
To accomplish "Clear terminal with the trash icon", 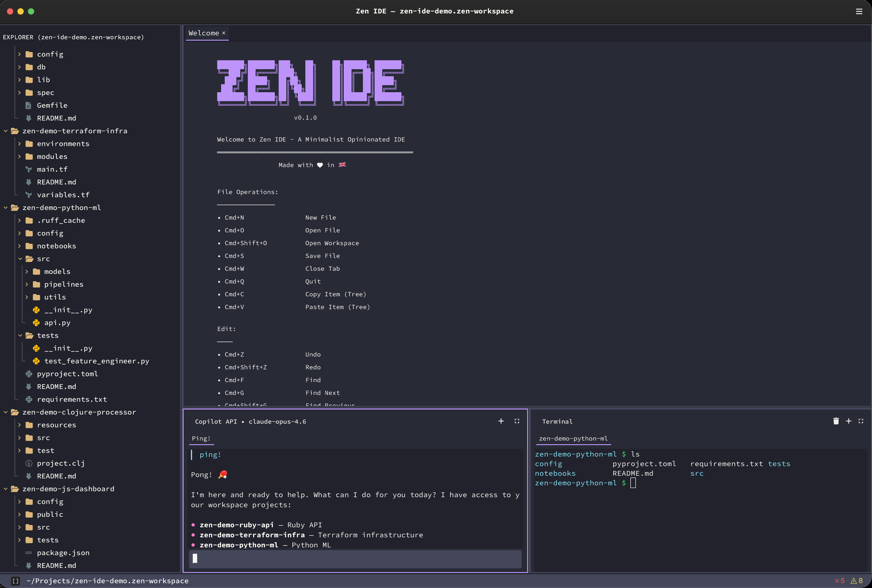I will click(x=836, y=421).
